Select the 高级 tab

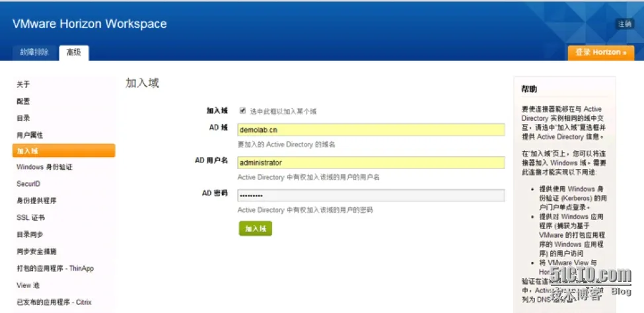74,53
